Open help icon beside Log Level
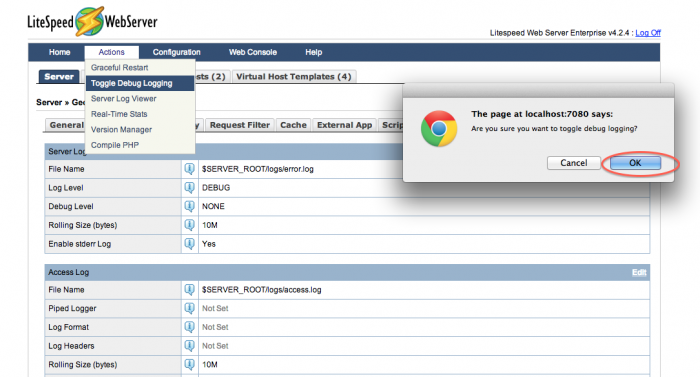Viewport: 700px width, 377px height. tap(189, 188)
